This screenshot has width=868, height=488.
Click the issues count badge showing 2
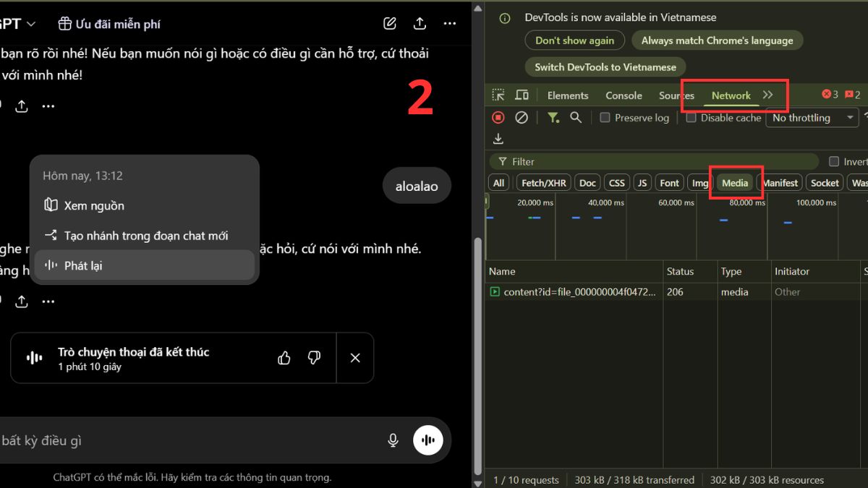click(853, 95)
